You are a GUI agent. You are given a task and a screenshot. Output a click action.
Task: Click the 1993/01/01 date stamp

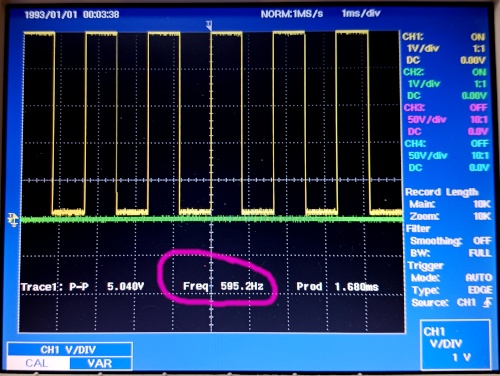(51, 15)
